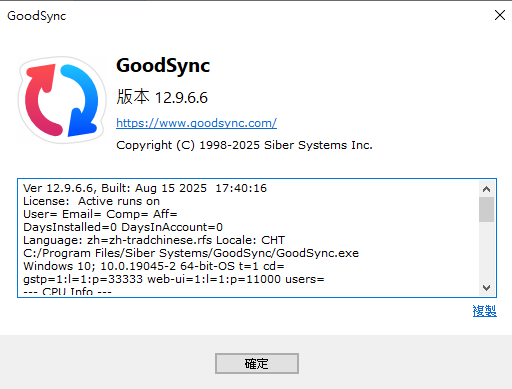Click the scroll down arrow in info box

pos(486,287)
